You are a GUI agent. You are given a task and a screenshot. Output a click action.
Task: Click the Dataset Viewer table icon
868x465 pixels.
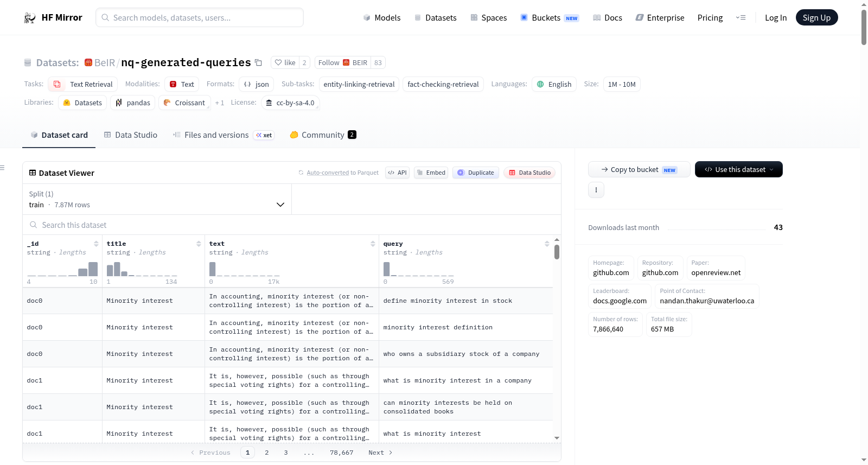[33, 173]
